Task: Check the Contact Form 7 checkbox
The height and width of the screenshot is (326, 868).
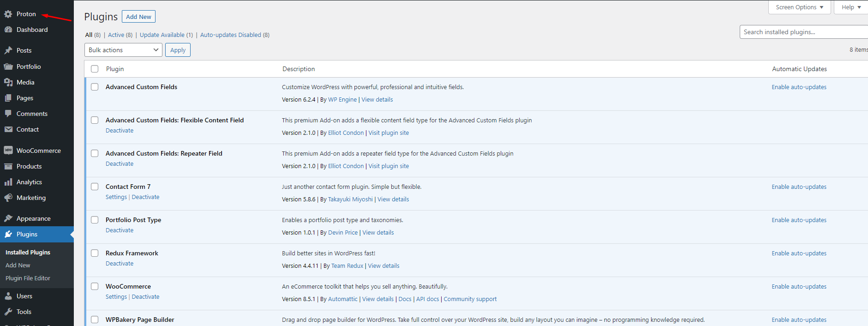Action: [x=95, y=187]
